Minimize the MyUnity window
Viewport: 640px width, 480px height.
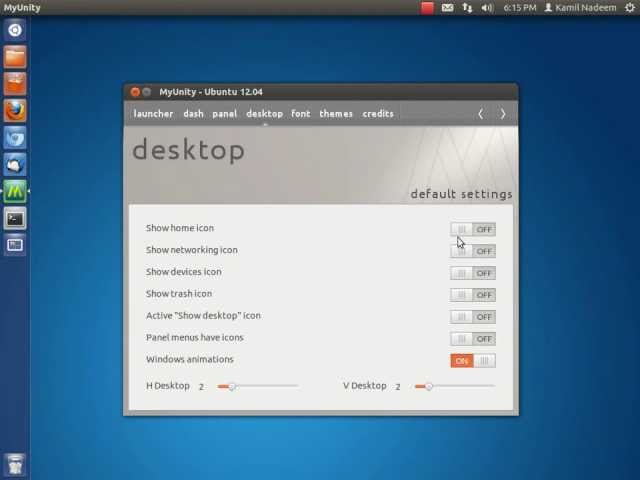point(147,92)
